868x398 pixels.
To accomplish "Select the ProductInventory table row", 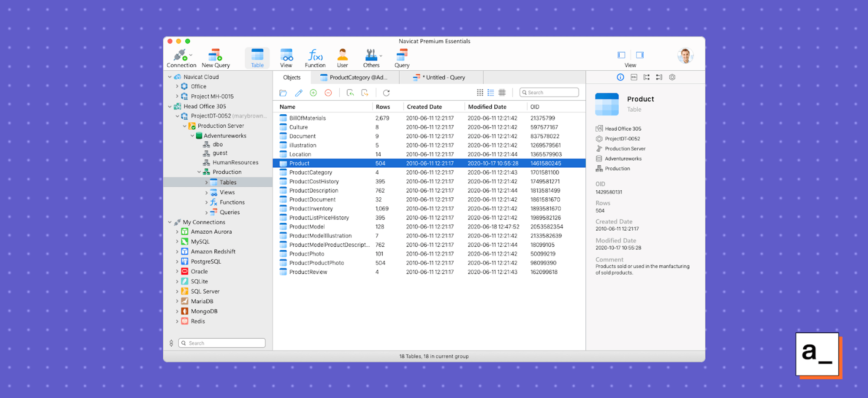I will (311, 209).
